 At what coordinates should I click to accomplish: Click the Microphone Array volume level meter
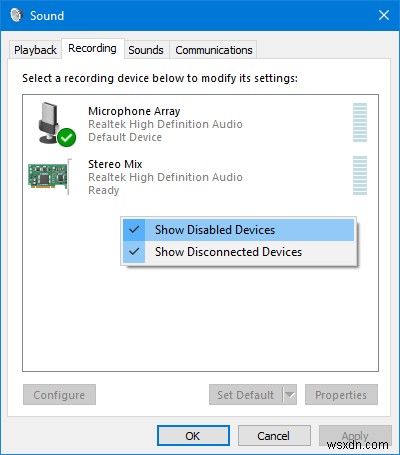tap(360, 122)
